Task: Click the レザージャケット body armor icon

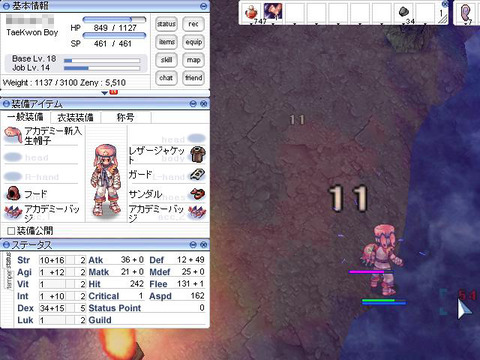Action: 198,154
